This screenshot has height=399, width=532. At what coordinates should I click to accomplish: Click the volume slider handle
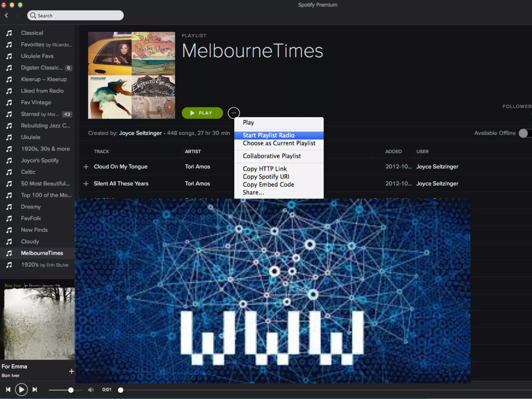point(71,390)
